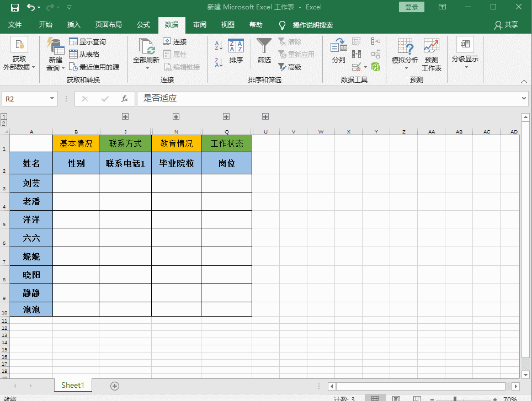Expand the collapsed column group plus button
This screenshot has height=401, width=532.
125,116
